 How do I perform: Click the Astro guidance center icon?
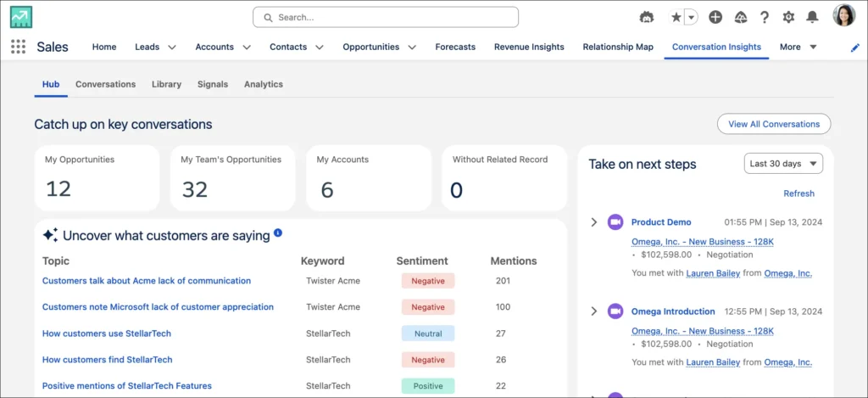tap(646, 17)
